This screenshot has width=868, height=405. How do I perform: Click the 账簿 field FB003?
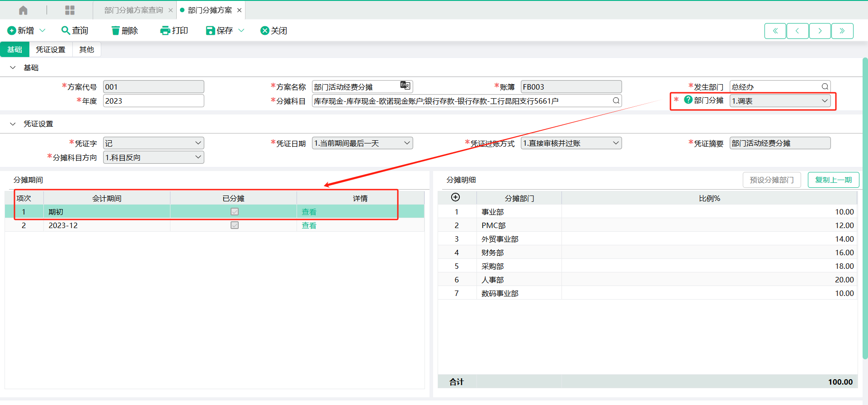coord(571,87)
